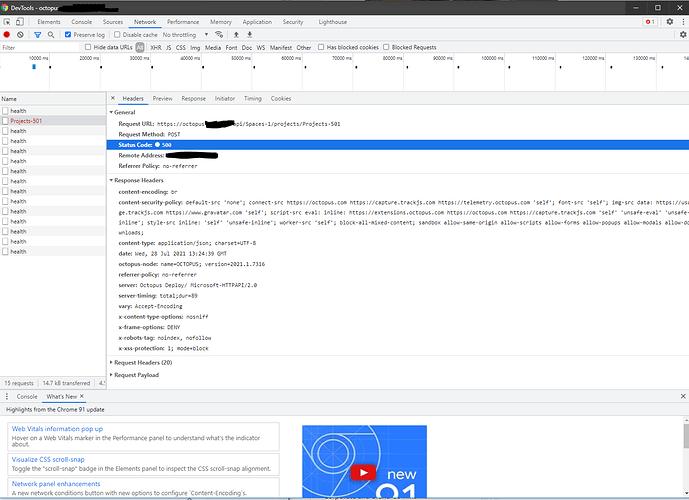Toggle Preserve log checkbox
Screen dimensions: 689x500
coord(68,34)
